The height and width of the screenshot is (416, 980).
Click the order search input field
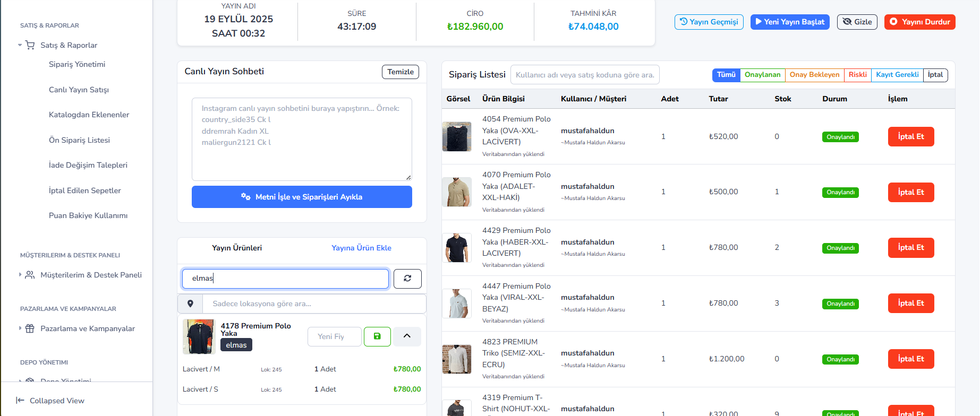tap(585, 75)
